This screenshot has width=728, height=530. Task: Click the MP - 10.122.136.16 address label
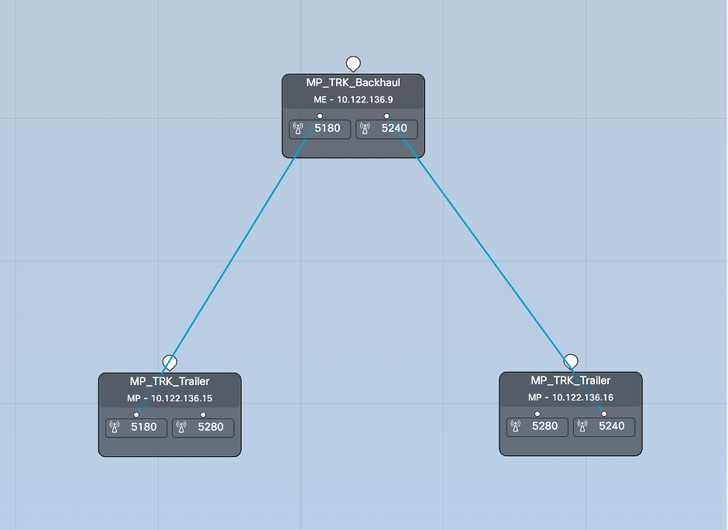pos(571,397)
